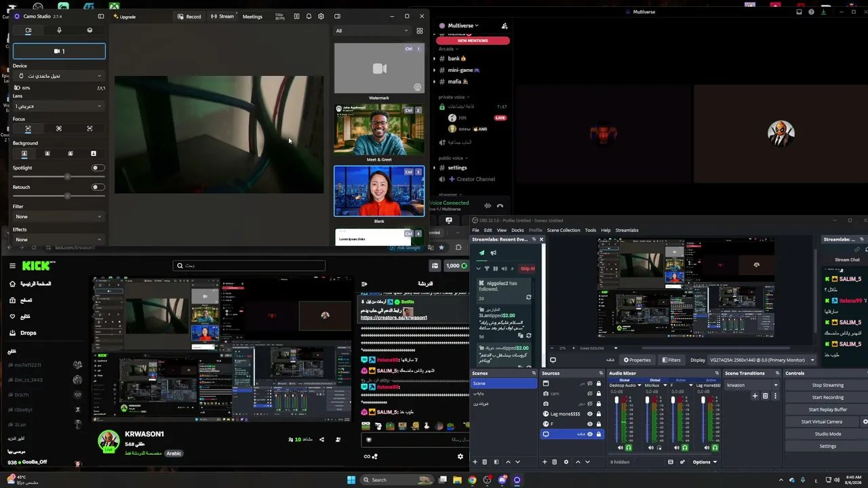The width and height of the screenshot is (868, 488).
Task: Open the Display monitor dropdown in OBS
Action: click(762, 360)
